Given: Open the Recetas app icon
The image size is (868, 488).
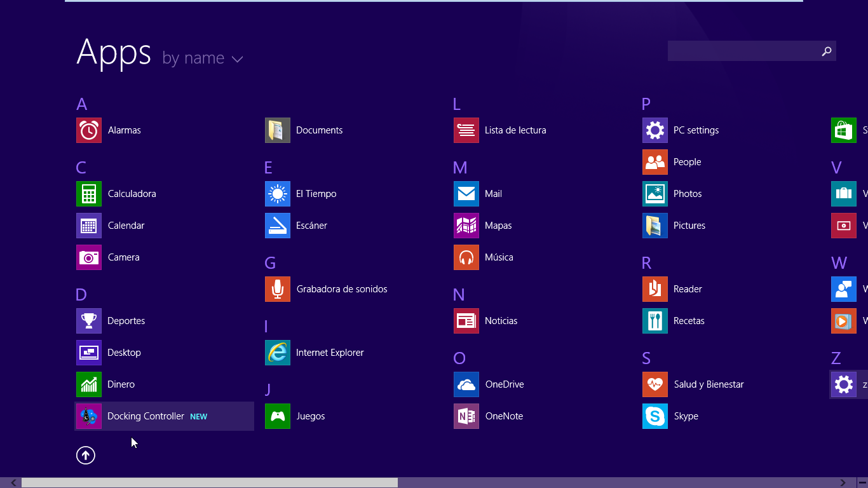Looking at the screenshot, I should 655,321.
